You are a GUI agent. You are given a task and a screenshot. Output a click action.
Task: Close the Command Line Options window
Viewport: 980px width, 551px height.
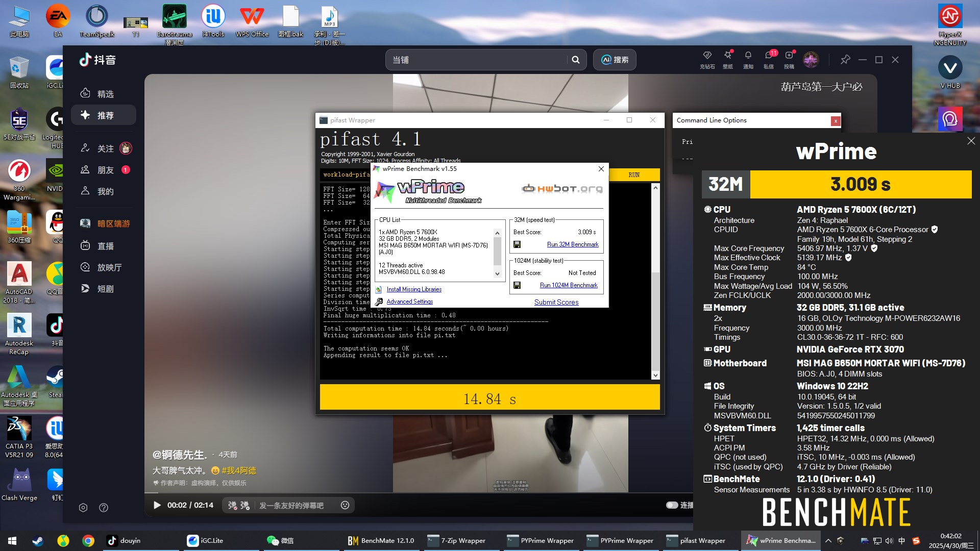835,121
